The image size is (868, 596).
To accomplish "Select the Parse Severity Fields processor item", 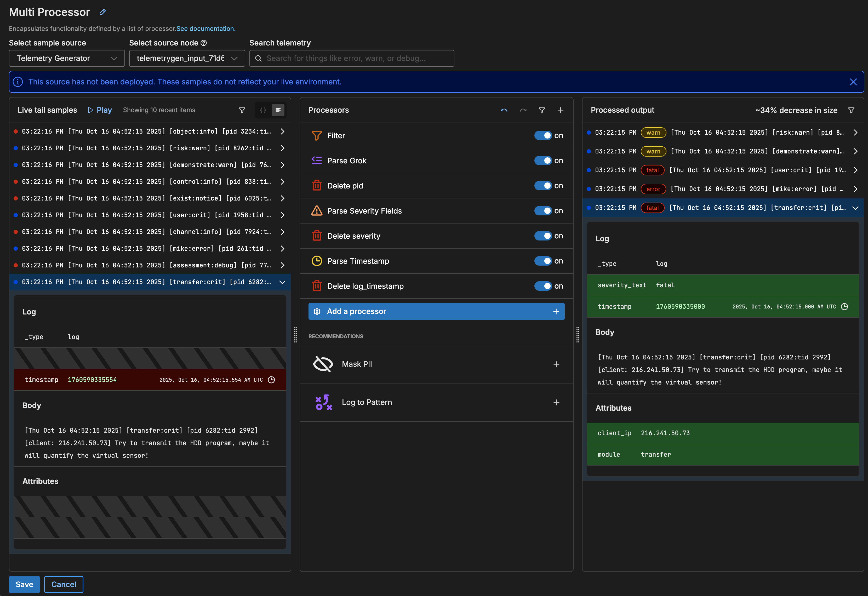I will [364, 211].
